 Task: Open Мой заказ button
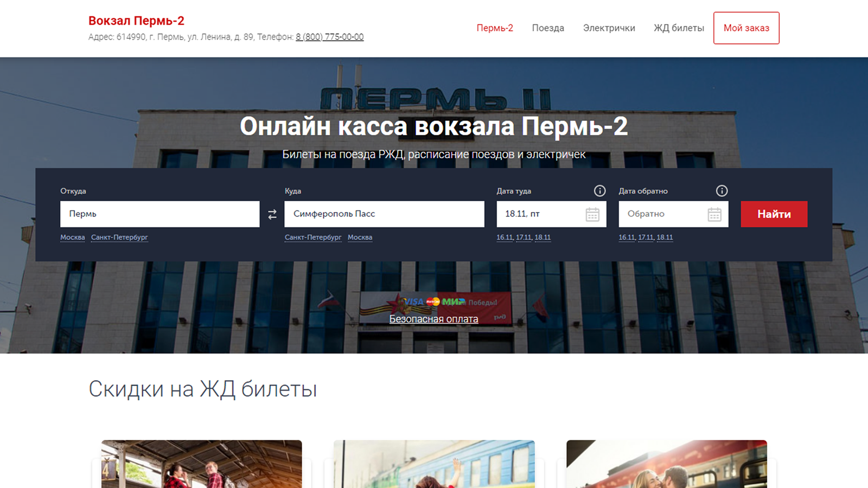tap(746, 28)
